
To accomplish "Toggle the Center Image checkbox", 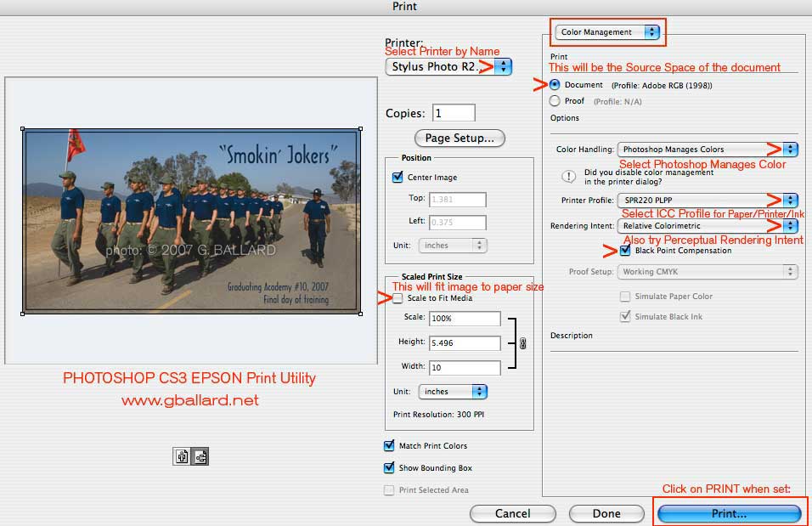I will click(398, 178).
